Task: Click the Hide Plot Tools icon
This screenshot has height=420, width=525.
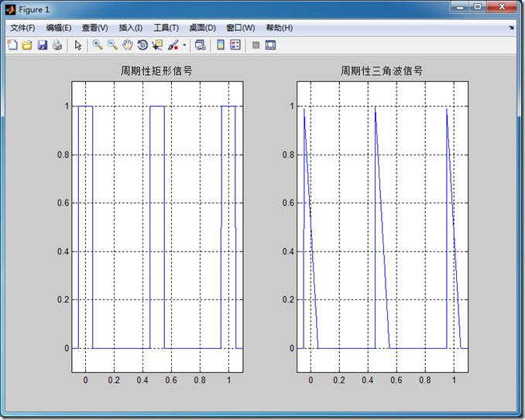Action: [x=256, y=45]
